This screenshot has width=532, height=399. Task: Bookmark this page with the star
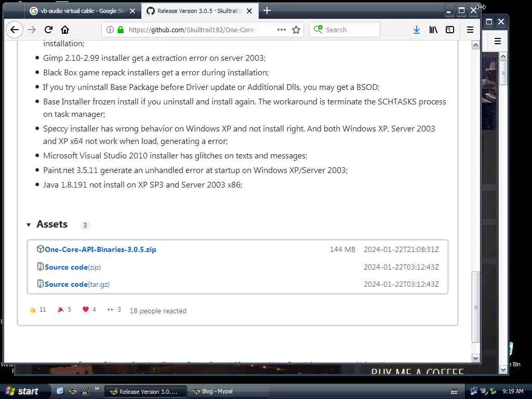[296, 30]
